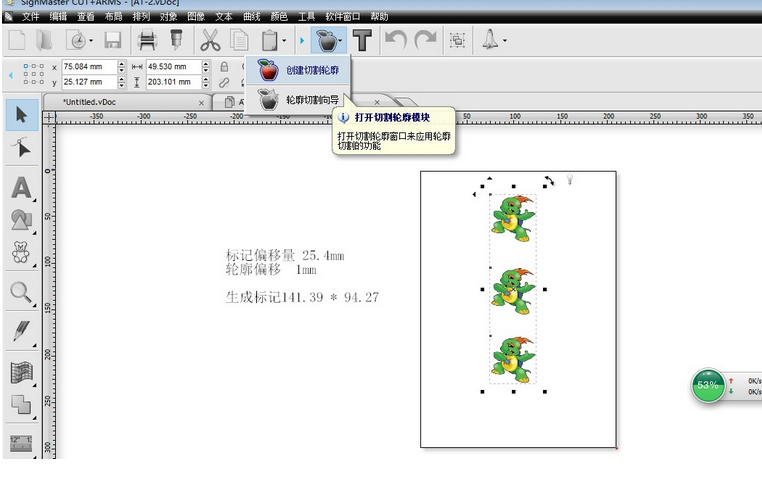Click the scissors cut icon
Screen dimensions: 762x492
pyautogui.click(x=210, y=40)
